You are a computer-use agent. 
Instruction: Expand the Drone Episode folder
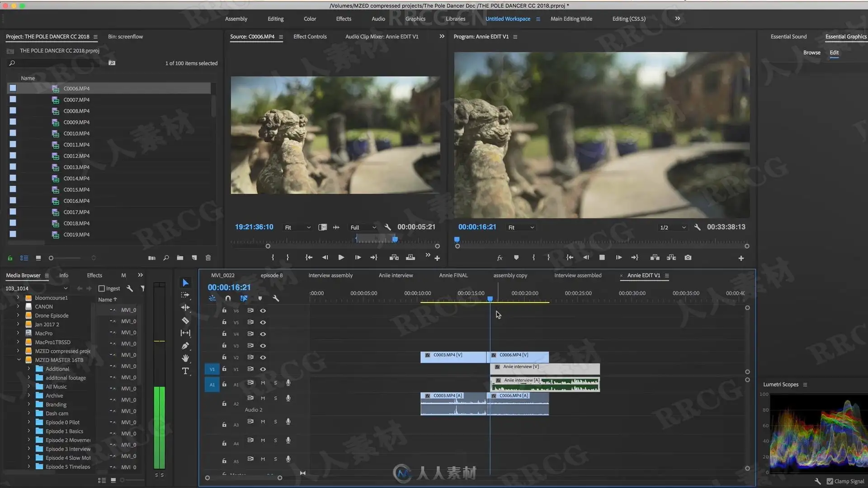click(18, 315)
